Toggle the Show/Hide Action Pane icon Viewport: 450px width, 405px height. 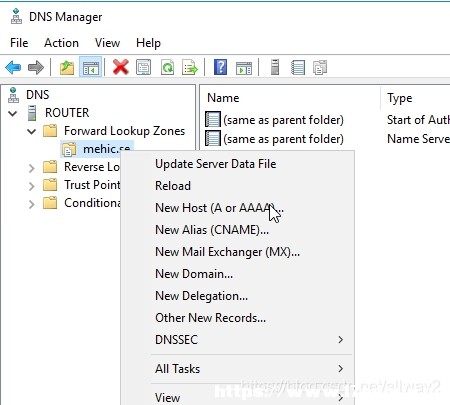coord(244,68)
